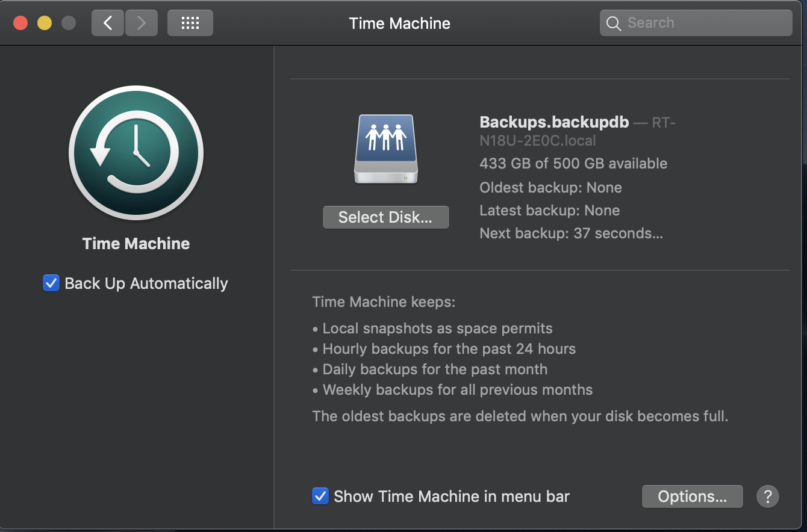Click the help question mark icon

(x=767, y=496)
